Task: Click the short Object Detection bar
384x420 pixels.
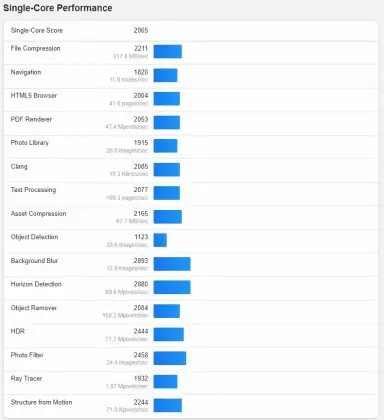Action: (160, 240)
